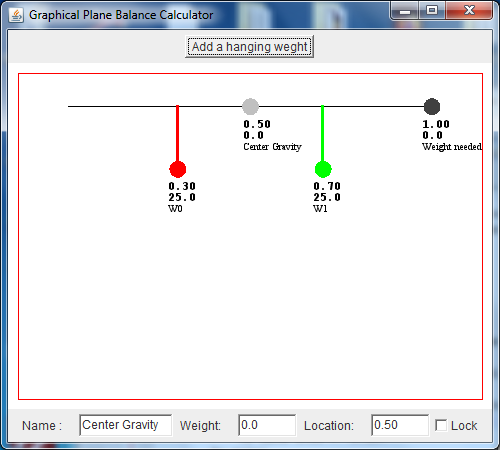Focus the Name input field

[125, 425]
